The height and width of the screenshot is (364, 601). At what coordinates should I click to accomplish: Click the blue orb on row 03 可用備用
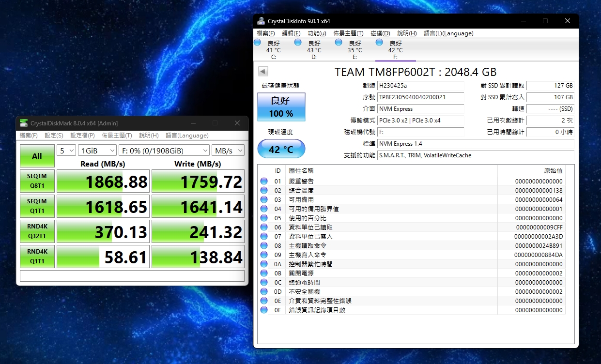click(264, 199)
